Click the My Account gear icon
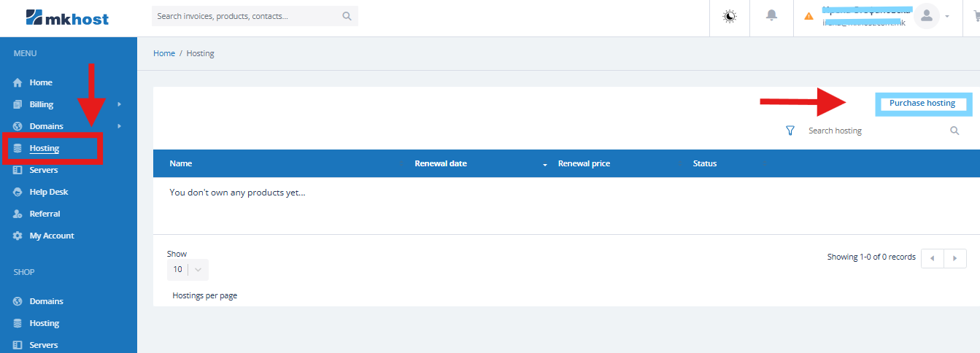Image resolution: width=980 pixels, height=353 pixels. tap(18, 236)
